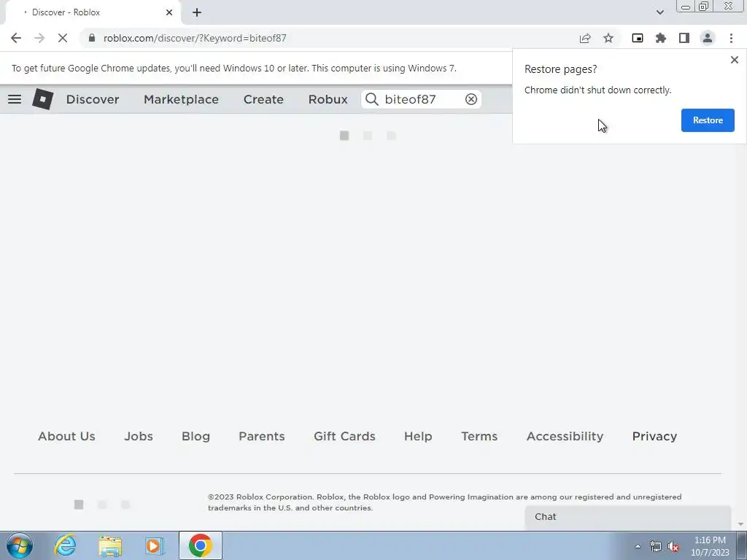Click the network tray icon
Screen dimensions: 747x560
pos(656,546)
